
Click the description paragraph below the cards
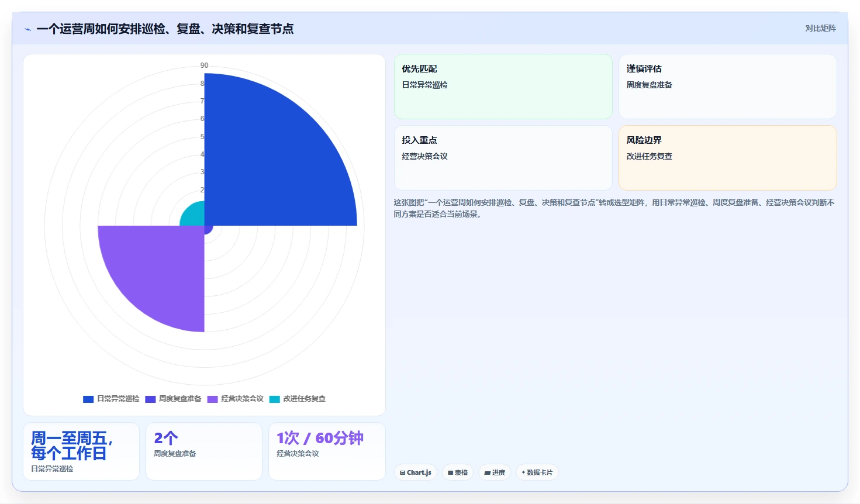pyautogui.click(x=614, y=208)
